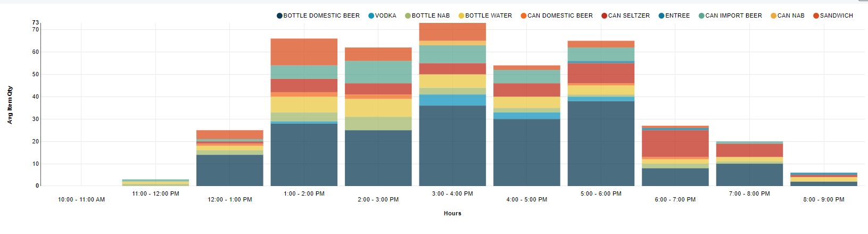This screenshot has width=868, height=234.
Task: Click the 5:00 - 6:00 PM axis label
Action: tap(601, 194)
